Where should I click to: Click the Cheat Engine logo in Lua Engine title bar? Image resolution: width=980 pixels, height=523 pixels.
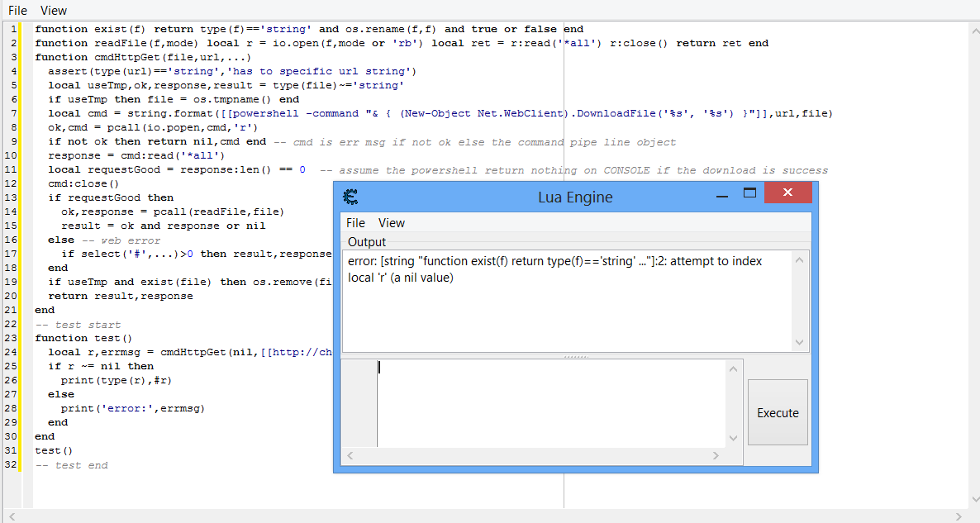pos(350,197)
